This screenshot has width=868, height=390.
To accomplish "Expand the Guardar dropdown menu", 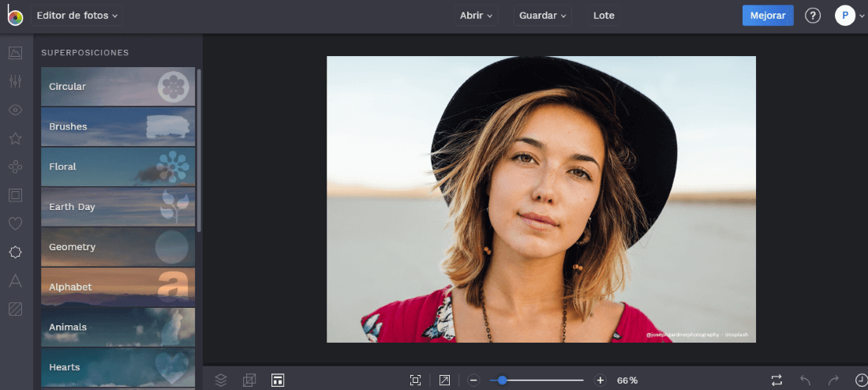I will coord(543,16).
